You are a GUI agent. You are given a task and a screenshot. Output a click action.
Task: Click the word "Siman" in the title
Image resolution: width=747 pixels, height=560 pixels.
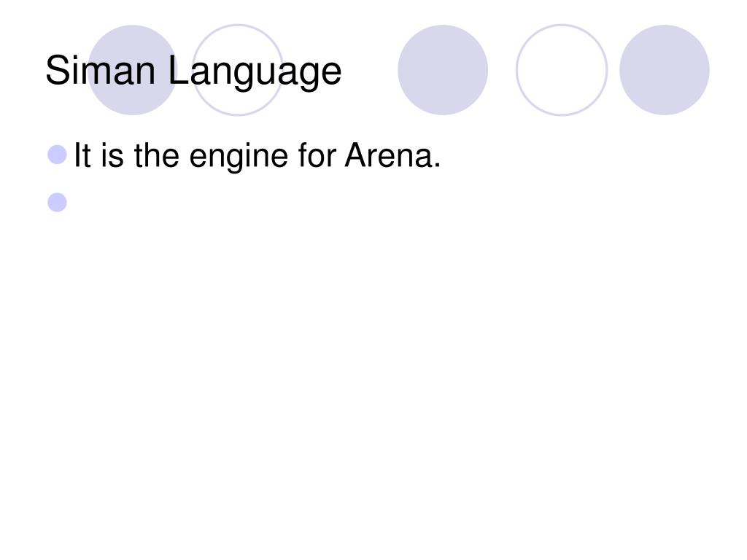pyautogui.click(x=100, y=71)
